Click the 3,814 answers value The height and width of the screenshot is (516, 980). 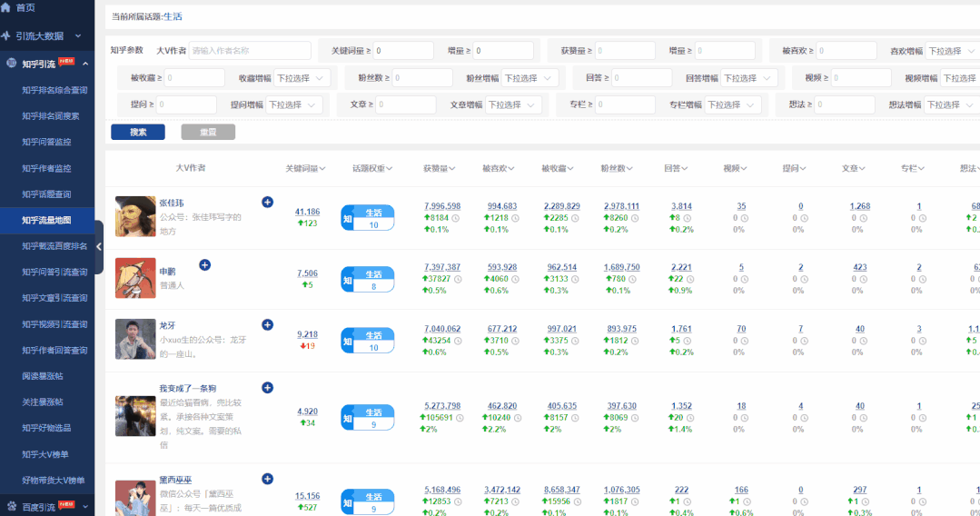681,206
